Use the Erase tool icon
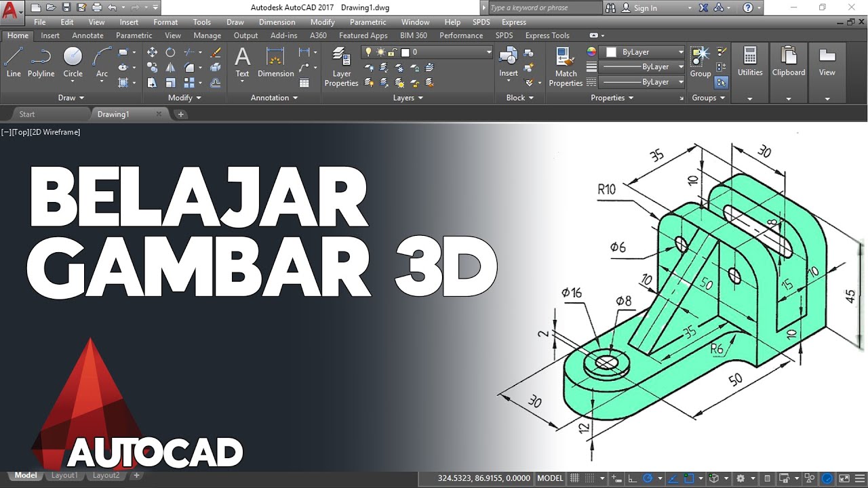This screenshot has height=488, width=868. [216, 52]
